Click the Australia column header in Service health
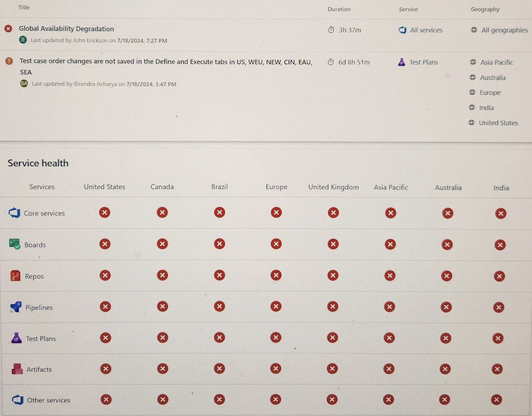Image resolution: width=532 pixels, height=416 pixels. pyautogui.click(x=448, y=188)
